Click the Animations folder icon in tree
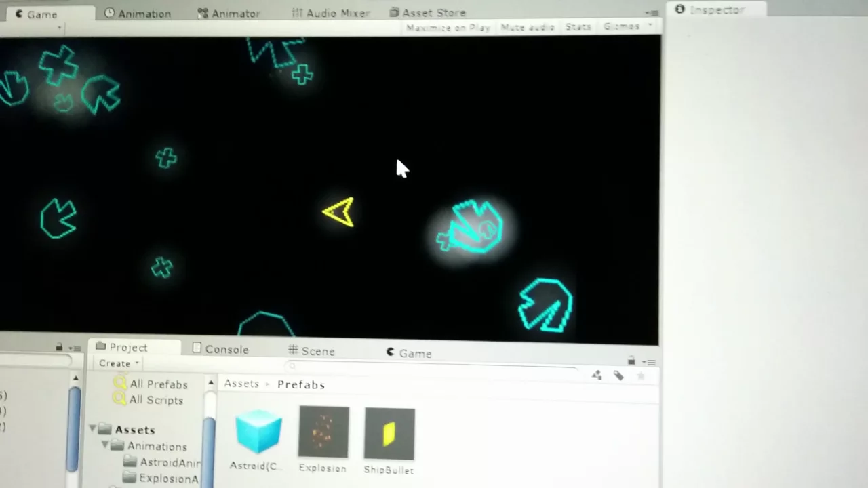 (x=117, y=445)
